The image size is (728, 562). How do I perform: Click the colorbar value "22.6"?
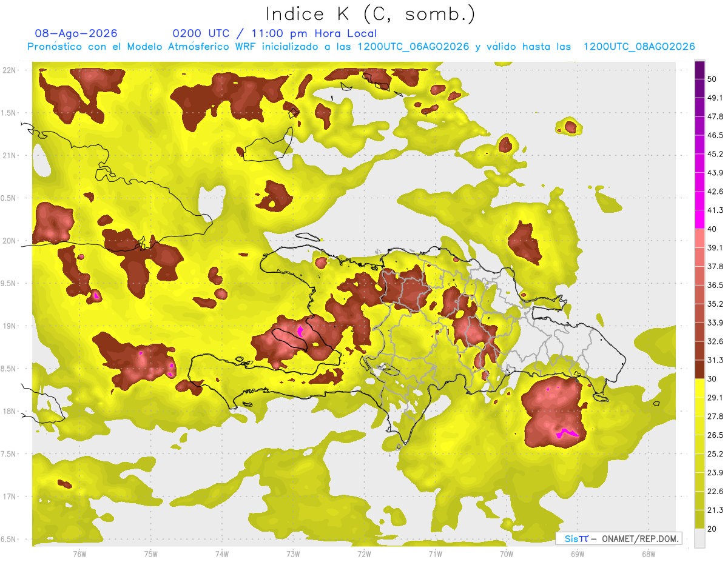(715, 491)
